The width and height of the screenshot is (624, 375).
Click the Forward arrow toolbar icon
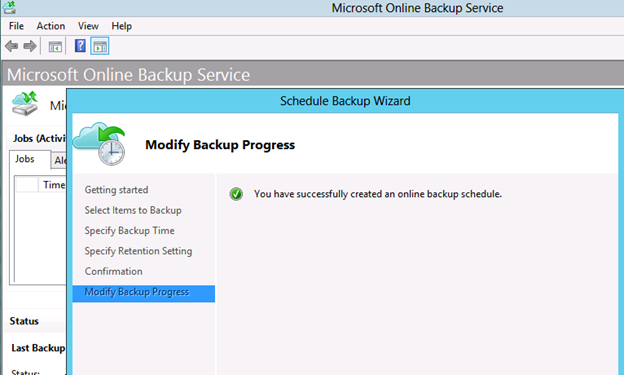tap(30, 47)
